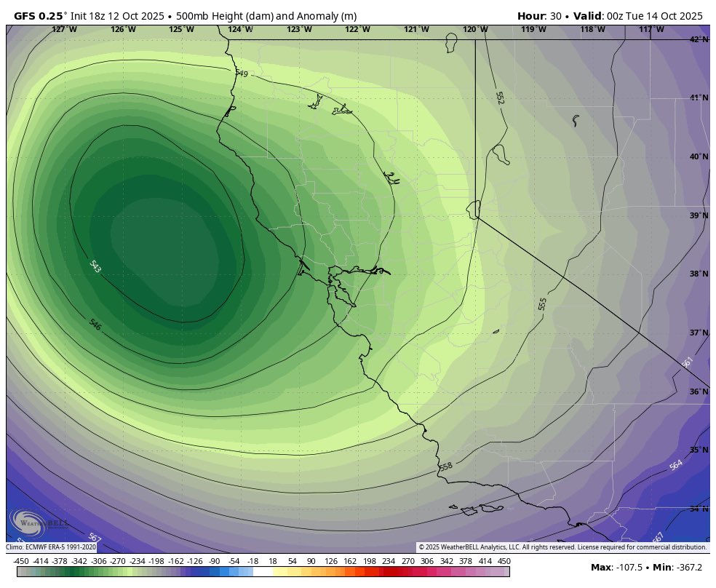This screenshot has width=716, height=588.
Task: Click the 117°W longitude label
Action: pyautogui.click(x=652, y=29)
